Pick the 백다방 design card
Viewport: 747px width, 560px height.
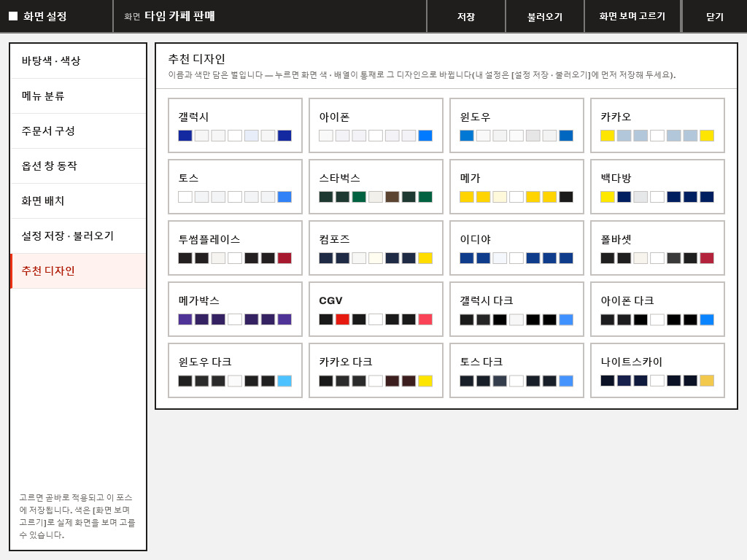(657, 187)
